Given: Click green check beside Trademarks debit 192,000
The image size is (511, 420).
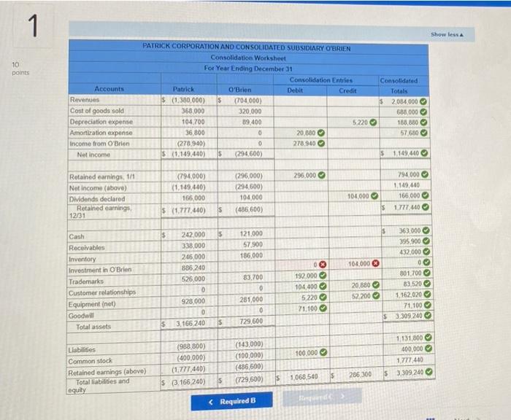Looking at the screenshot, I should 323,276.
